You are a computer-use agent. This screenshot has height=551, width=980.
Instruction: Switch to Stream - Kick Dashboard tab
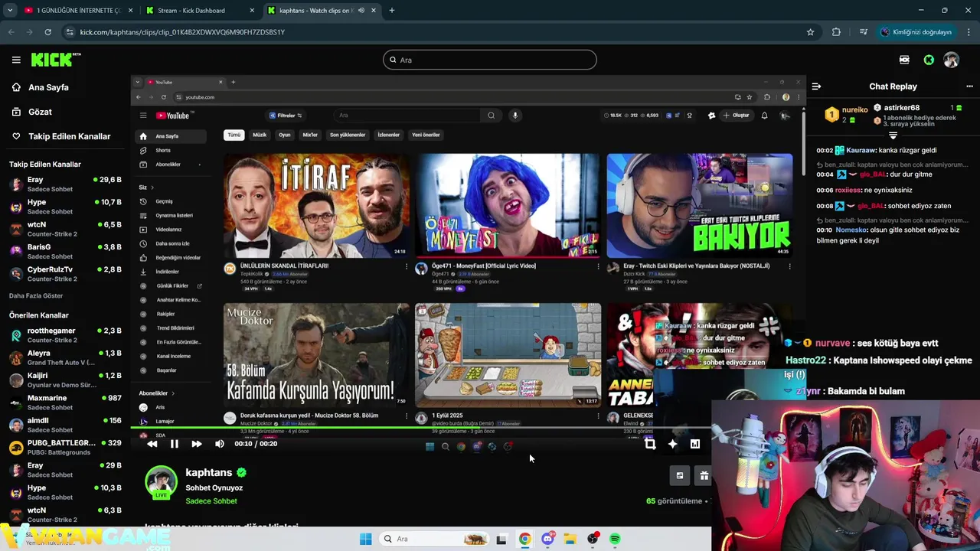(200, 10)
